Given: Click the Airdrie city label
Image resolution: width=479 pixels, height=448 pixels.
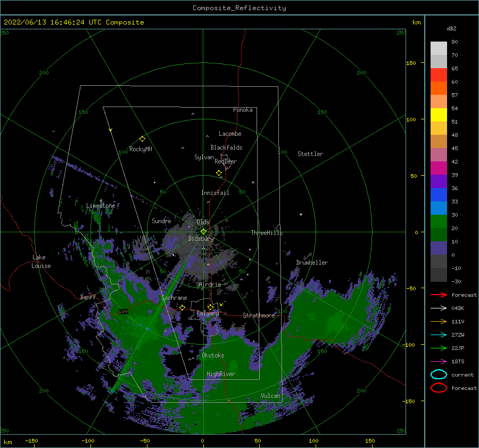Looking at the screenshot, I should [210, 284].
